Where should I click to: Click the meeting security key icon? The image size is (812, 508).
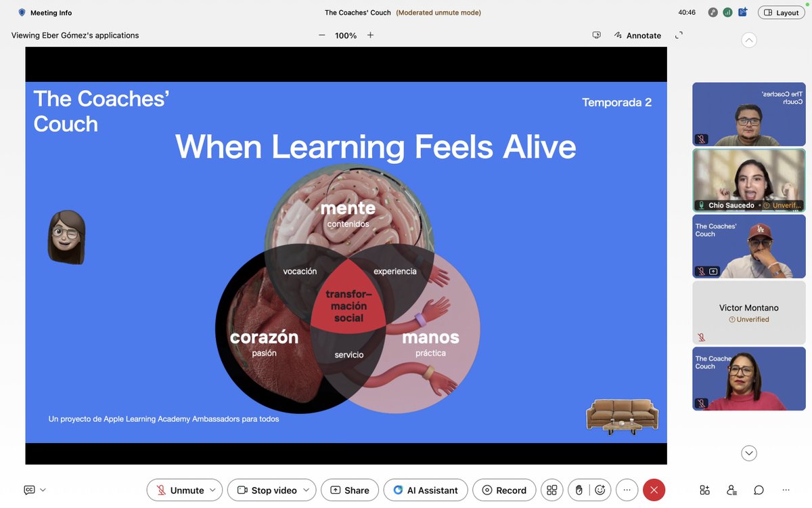tap(713, 12)
